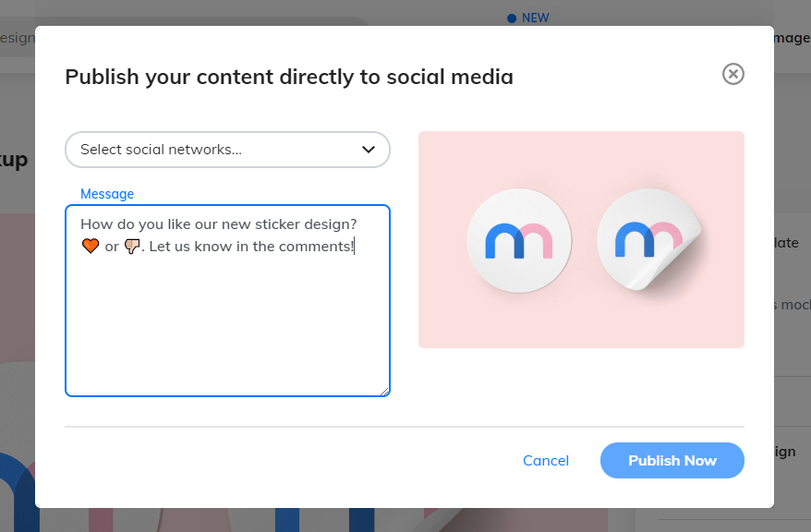Click the Publish Now button
This screenshot has height=532, width=811.
(672, 460)
